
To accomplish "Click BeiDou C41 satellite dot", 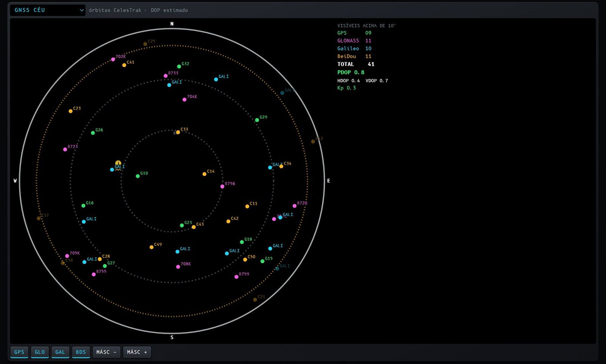I will [124, 65].
